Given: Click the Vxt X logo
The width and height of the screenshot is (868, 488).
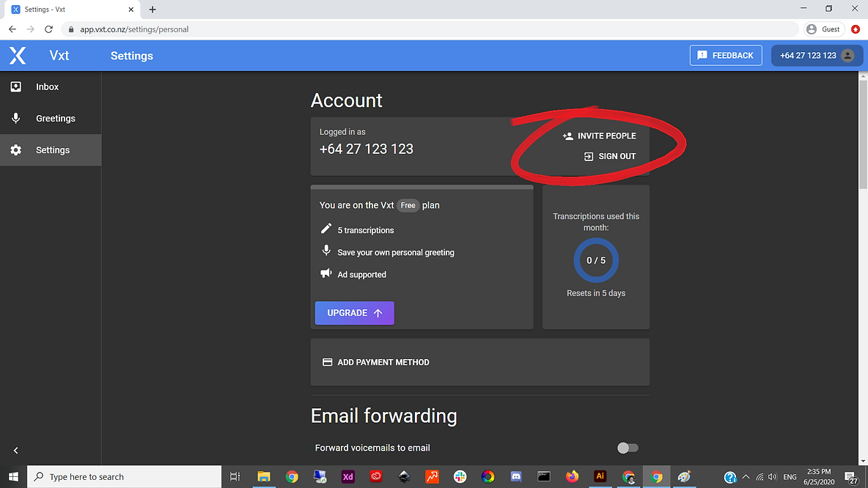Looking at the screenshot, I should pyautogui.click(x=18, y=56).
